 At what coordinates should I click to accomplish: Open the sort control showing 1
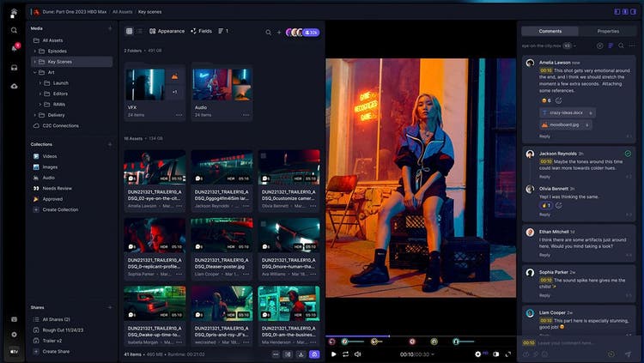[x=223, y=31]
